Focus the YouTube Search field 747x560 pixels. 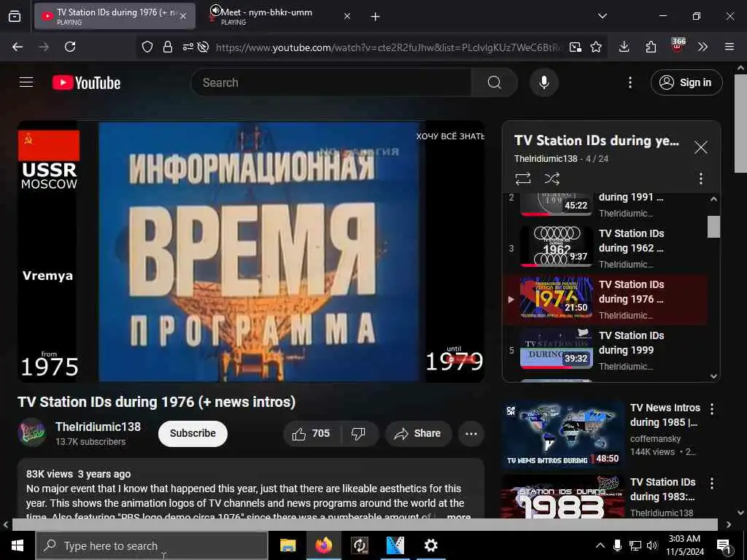click(331, 82)
